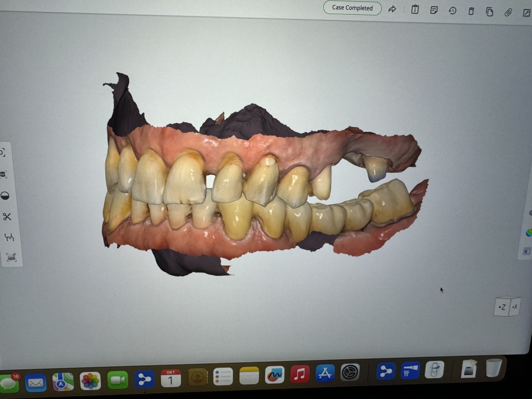This screenshot has width=532, height=399.
Task: Click the paperclip attachment icon
Action: pyautogui.click(x=508, y=12)
